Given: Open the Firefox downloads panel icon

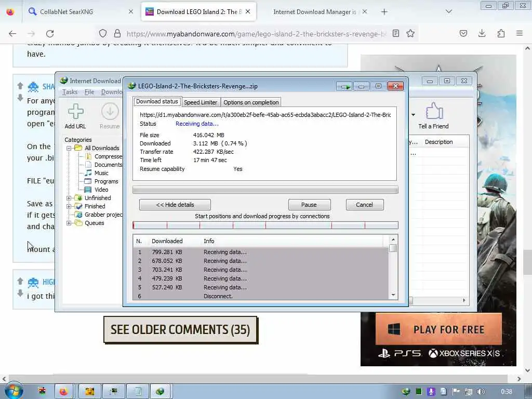Looking at the screenshot, I should (482, 33).
